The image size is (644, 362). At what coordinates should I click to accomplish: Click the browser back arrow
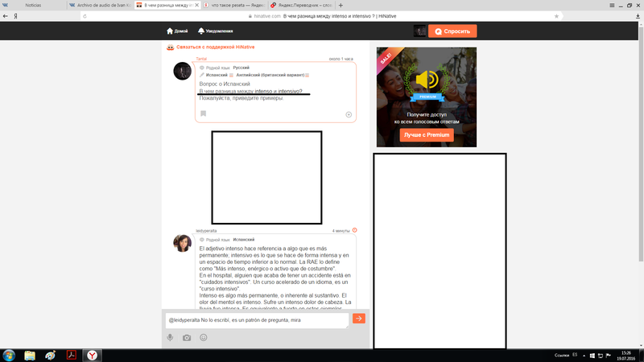tap(6, 16)
